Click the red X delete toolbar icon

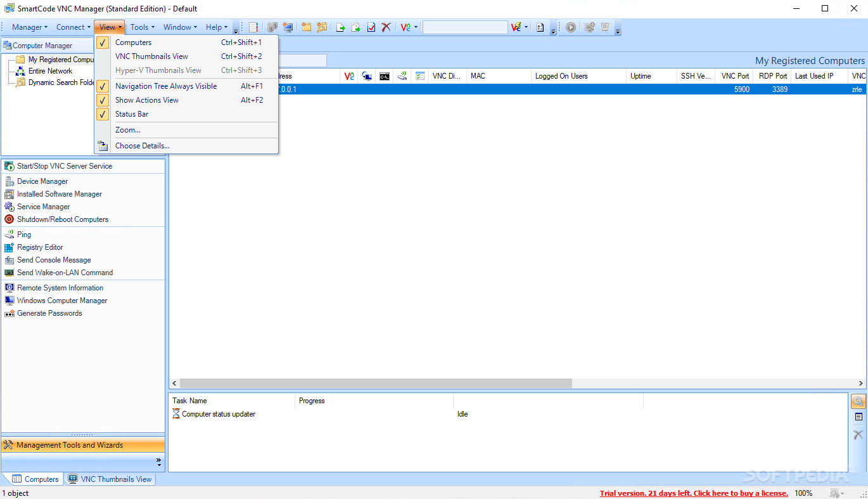click(x=386, y=27)
